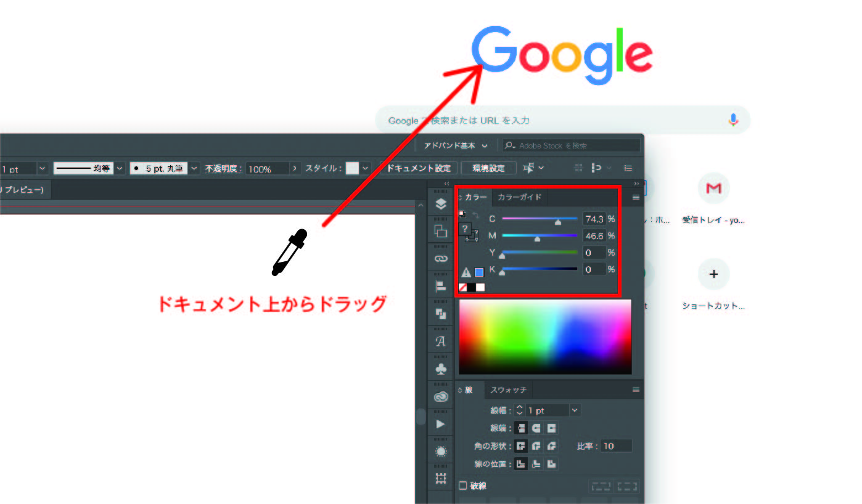Select the miter join corner shape
The width and height of the screenshot is (862, 504).
(521, 445)
